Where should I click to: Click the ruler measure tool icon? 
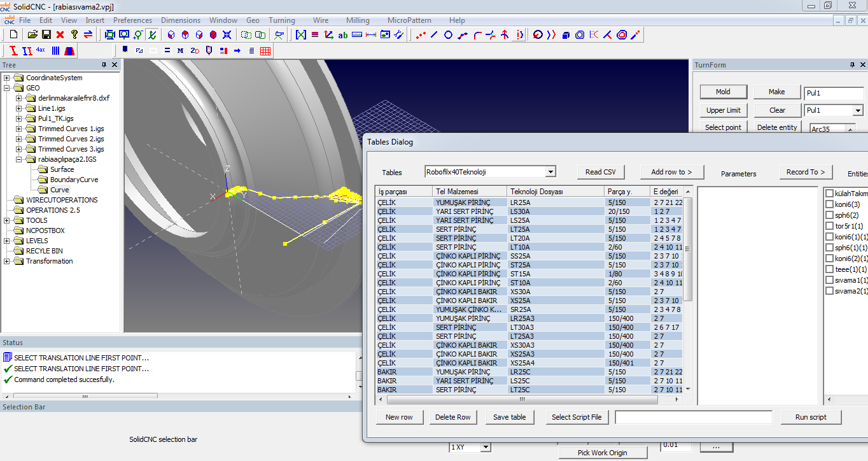pyautogui.click(x=357, y=34)
